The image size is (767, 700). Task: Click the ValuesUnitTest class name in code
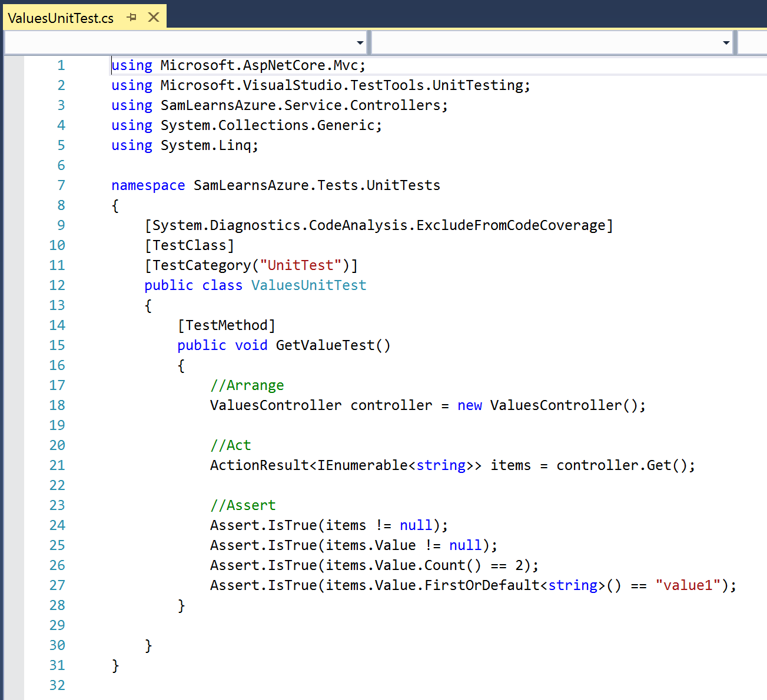308,285
